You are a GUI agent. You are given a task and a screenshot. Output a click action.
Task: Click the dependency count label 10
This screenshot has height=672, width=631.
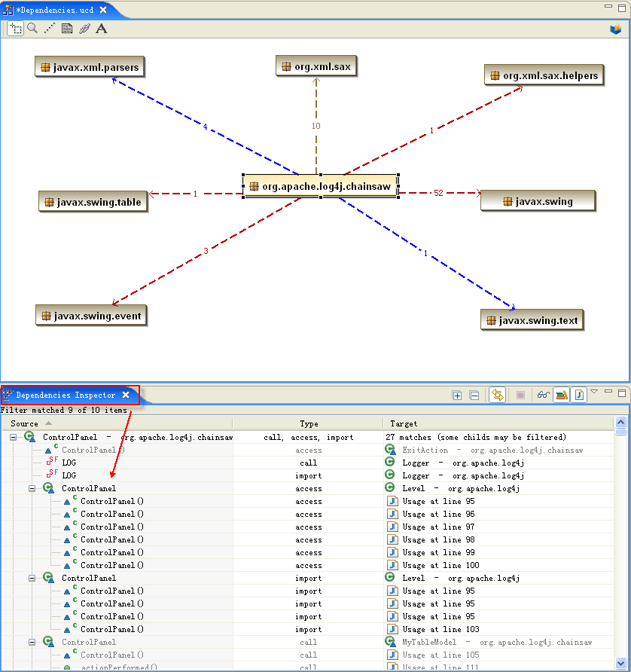pyautogui.click(x=316, y=126)
